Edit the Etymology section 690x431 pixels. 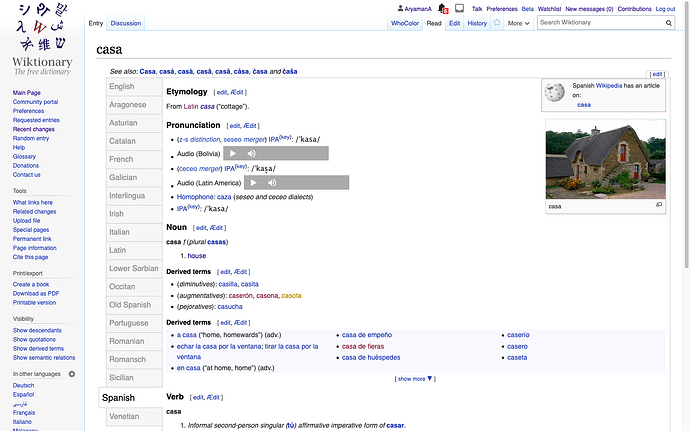pos(222,92)
